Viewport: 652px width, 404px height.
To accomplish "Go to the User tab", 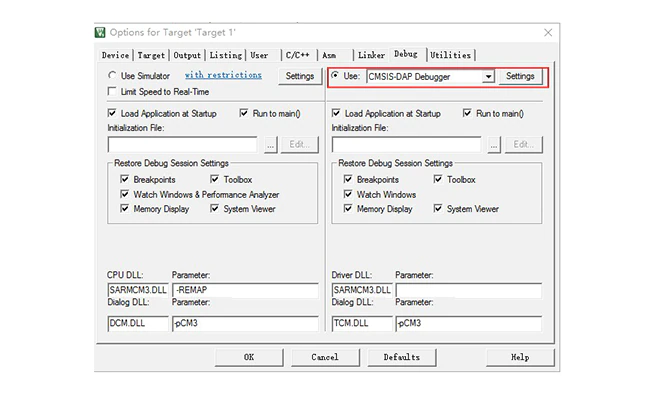I will click(259, 55).
